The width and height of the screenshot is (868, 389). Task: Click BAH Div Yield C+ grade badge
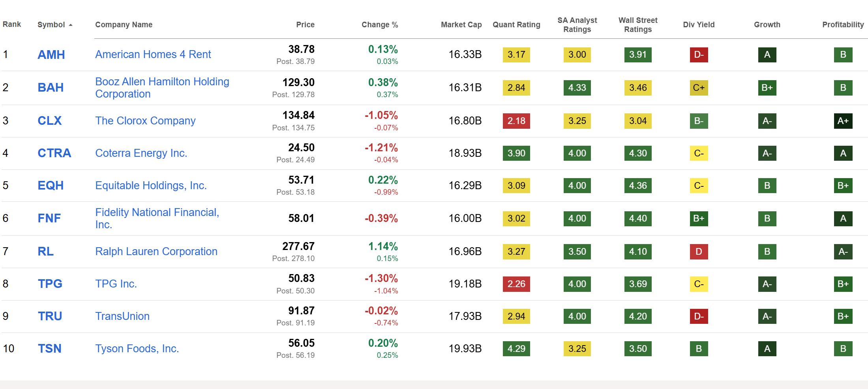(x=699, y=88)
